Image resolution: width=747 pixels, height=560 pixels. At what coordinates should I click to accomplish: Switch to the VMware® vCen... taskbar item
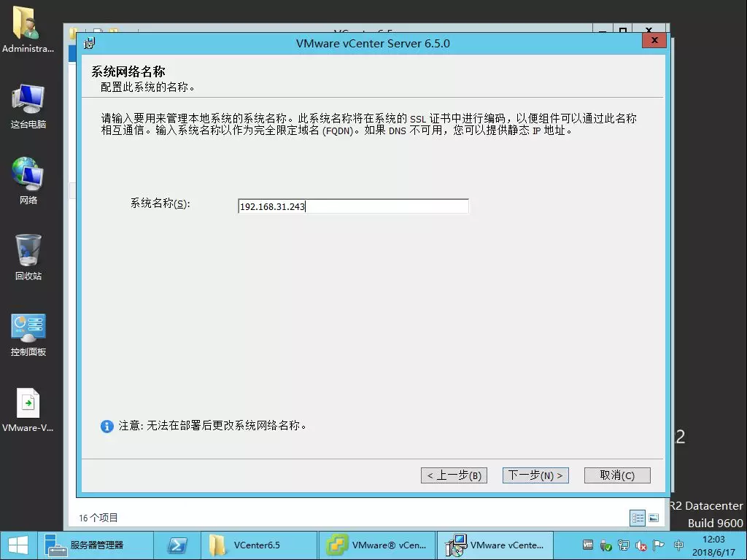click(377, 545)
